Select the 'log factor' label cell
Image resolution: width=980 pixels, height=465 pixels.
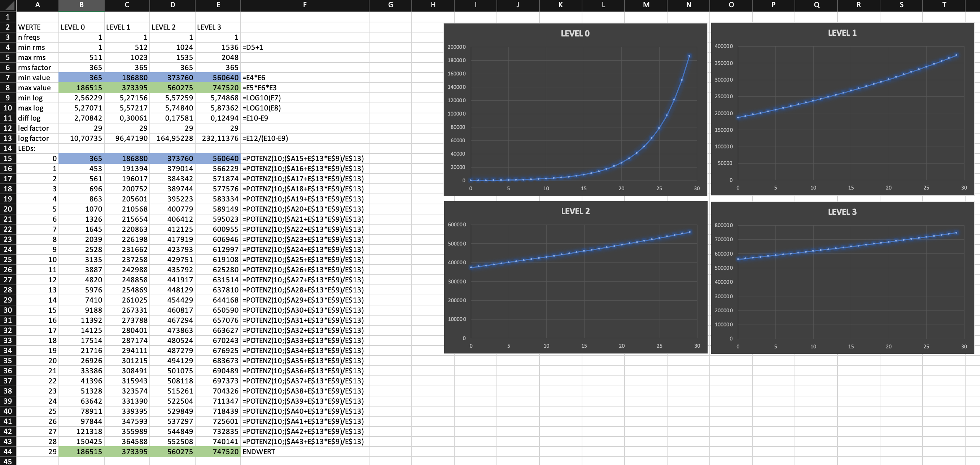pos(38,138)
